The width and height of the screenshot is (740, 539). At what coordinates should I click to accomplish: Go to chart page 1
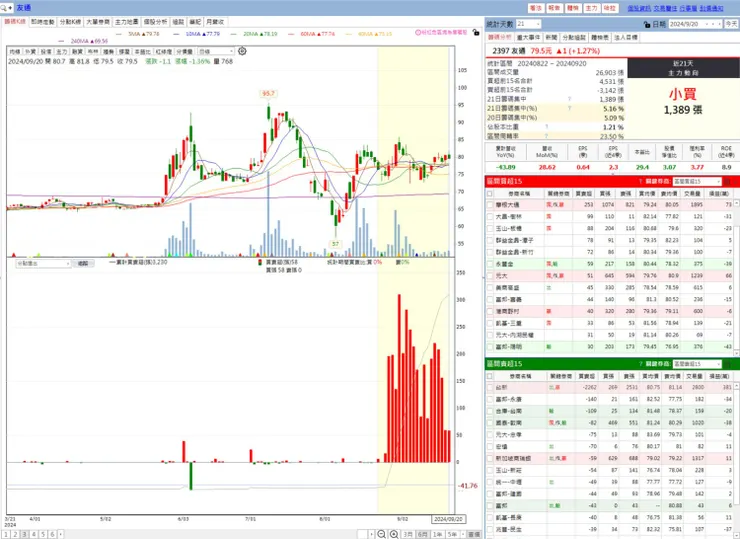6,534
